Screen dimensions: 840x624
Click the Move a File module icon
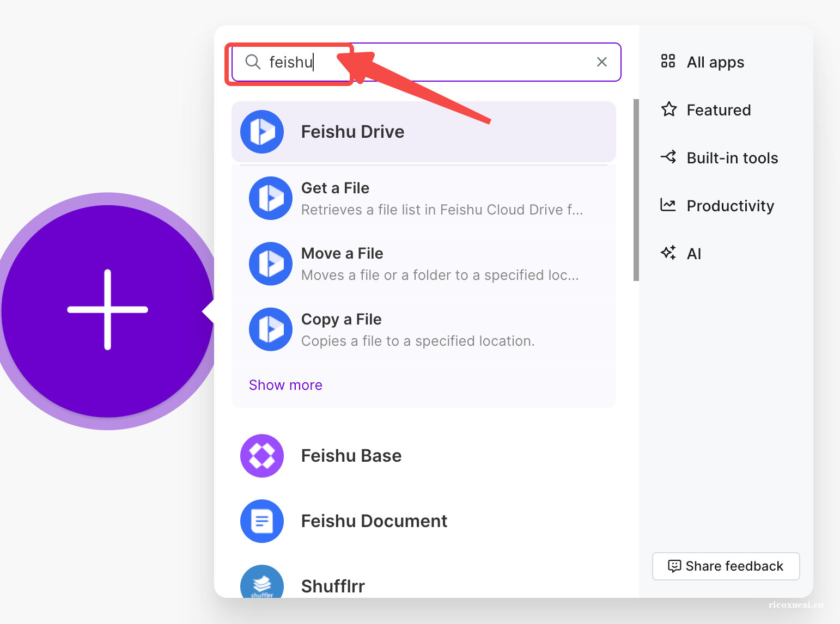point(271,264)
